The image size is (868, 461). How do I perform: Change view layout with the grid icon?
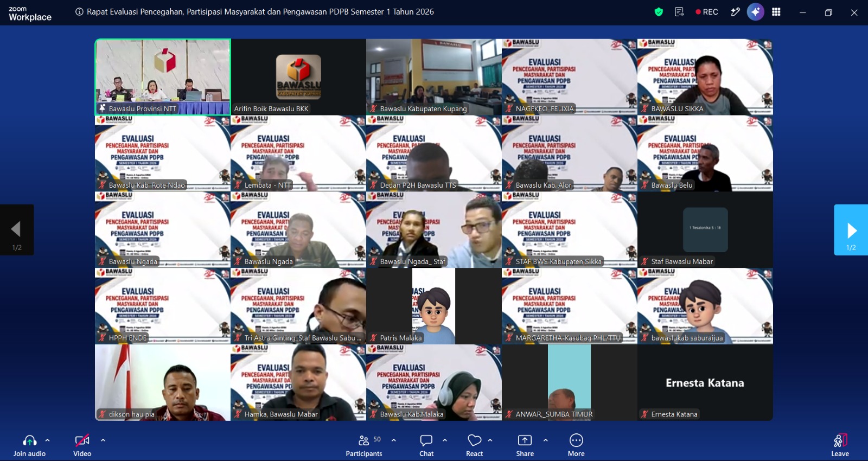tap(776, 12)
